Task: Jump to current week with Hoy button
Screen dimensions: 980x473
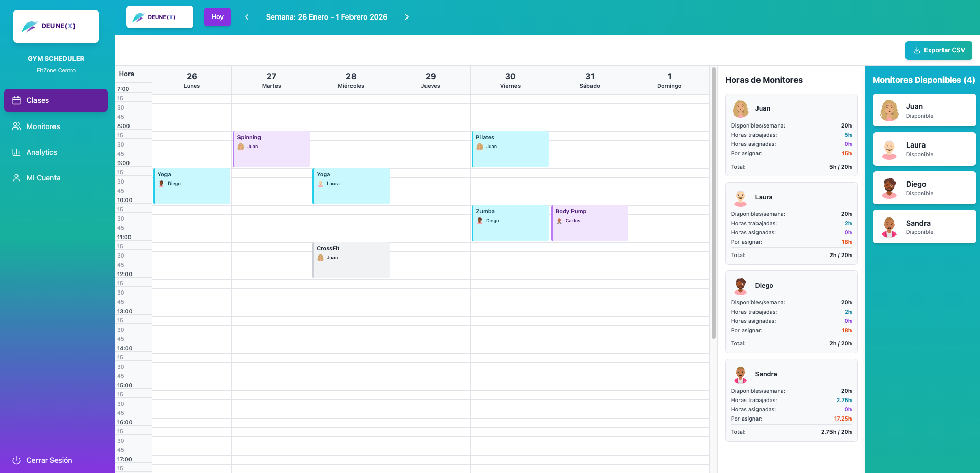Action: point(217,17)
